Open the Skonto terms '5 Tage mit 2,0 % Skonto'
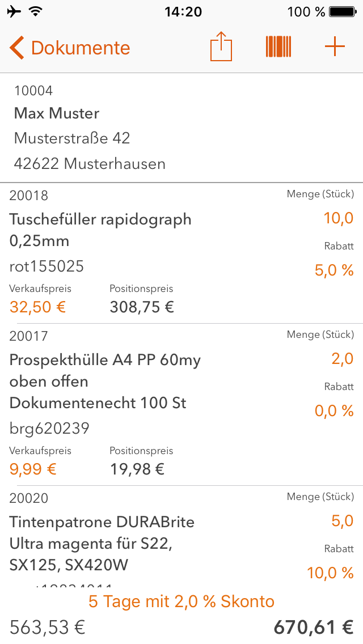The height and width of the screenshot is (644, 363). pos(181,602)
